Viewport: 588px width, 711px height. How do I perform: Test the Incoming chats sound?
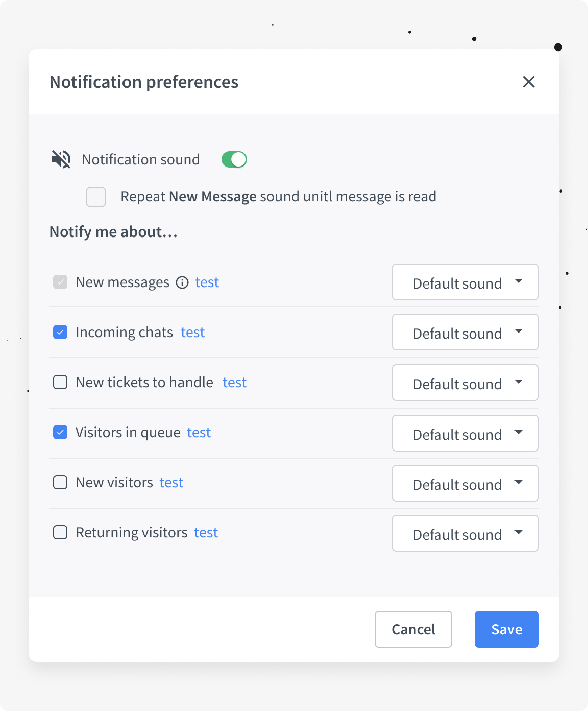click(x=192, y=332)
